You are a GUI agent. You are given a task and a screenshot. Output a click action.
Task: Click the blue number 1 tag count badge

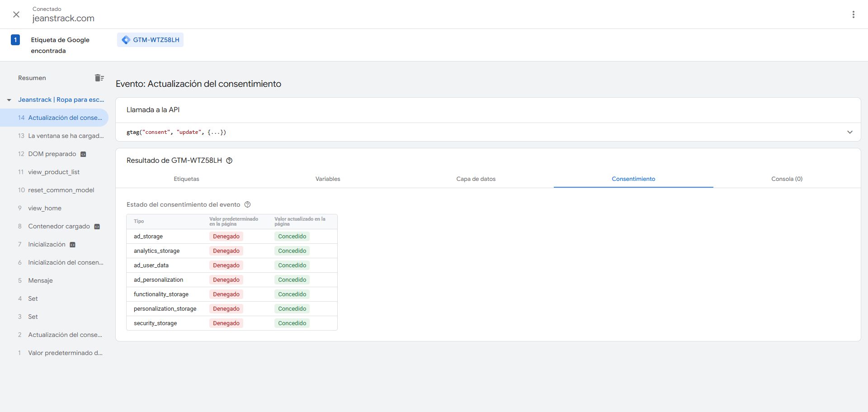15,40
